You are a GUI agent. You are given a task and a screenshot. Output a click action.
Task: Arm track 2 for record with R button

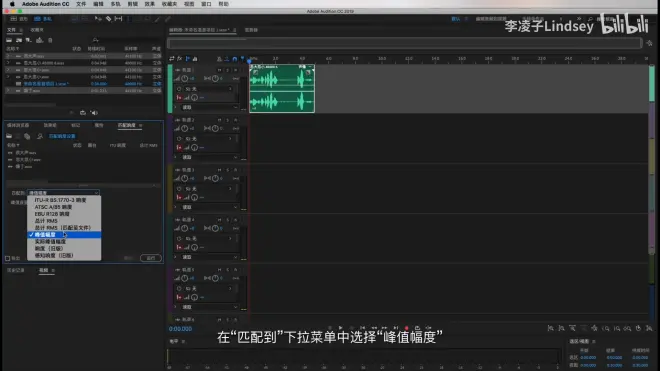coord(236,120)
